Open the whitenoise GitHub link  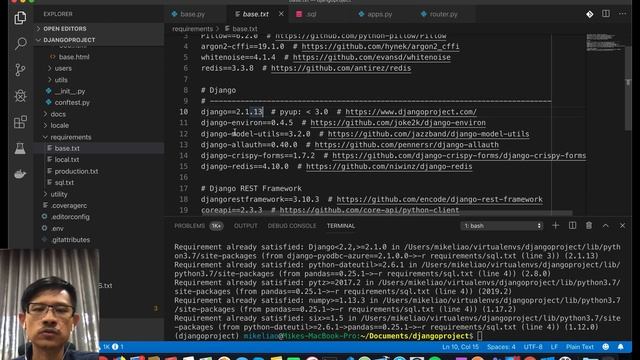[371, 58]
